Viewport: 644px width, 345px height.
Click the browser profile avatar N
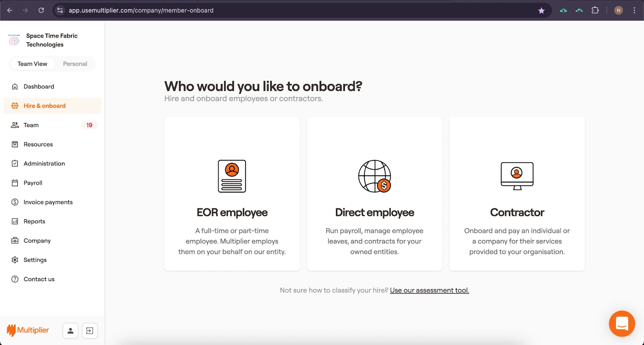point(619,10)
